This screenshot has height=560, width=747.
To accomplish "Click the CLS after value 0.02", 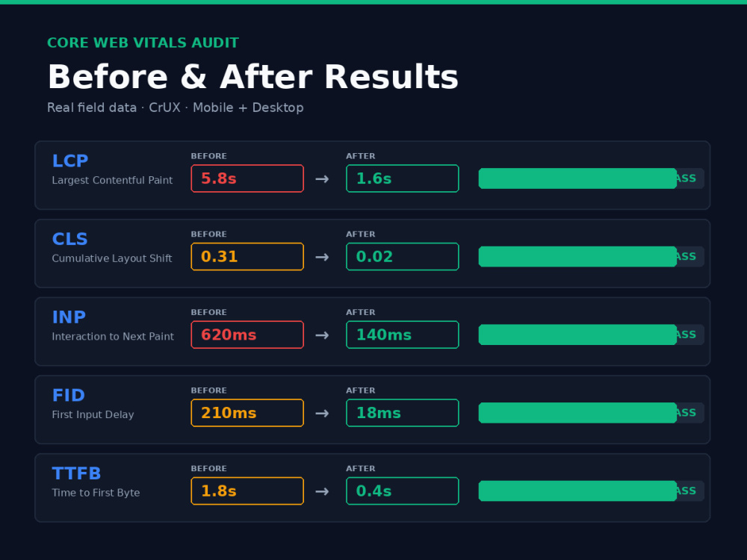I will 403,257.
